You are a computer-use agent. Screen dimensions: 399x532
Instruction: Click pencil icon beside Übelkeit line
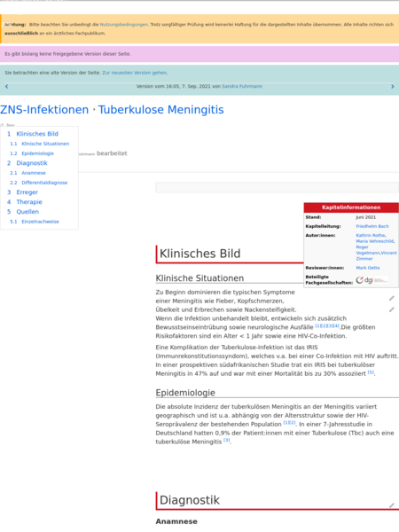pyautogui.click(x=392, y=309)
